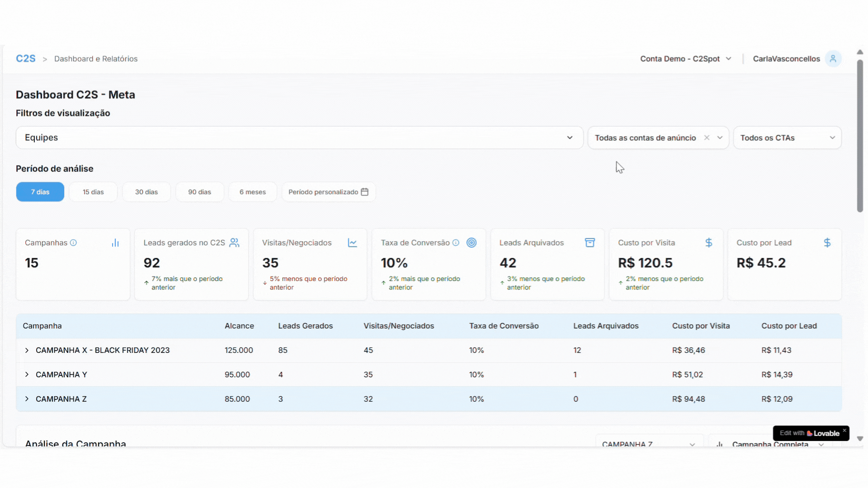Click dollar icon on Custo por Lead card
The image size is (868, 488).
pyautogui.click(x=827, y=243)
